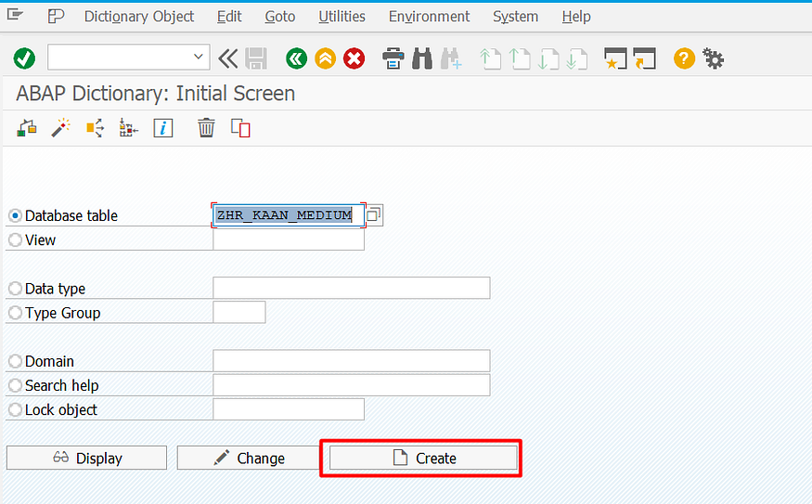Select the Domain radio button
Viewport: 812px width, 504px height.
[x=15, y=361]
